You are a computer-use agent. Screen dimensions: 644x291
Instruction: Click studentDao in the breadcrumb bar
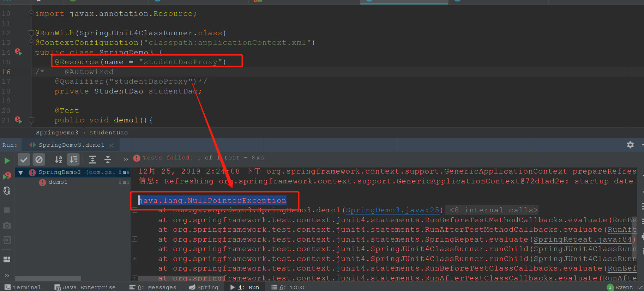click(108, 133)
